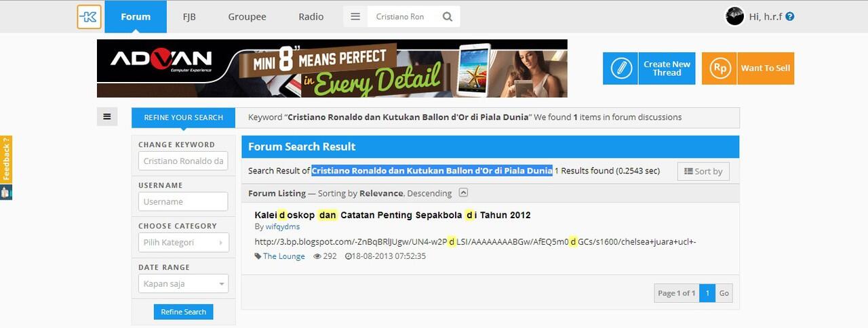Click the 18-08-2013 07:52:35 timestamp
The width and height of the screenshot is (868, 328).
click(389, 256)
